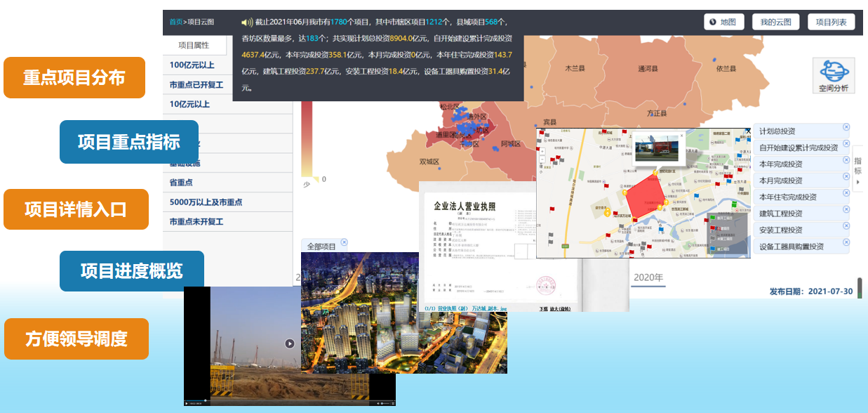Select the 项目属性 tab

point(194,45)
